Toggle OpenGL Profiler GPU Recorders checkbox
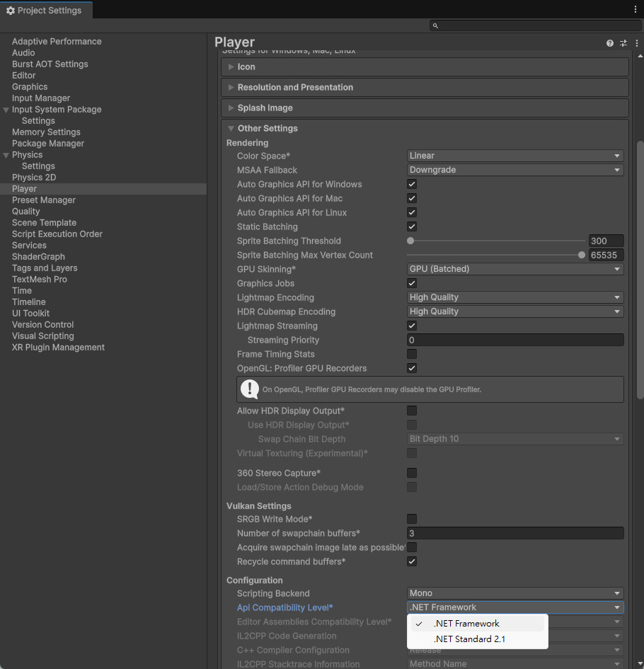The height and width of the screenshot is (669, 644). click(x=412, y=368)
